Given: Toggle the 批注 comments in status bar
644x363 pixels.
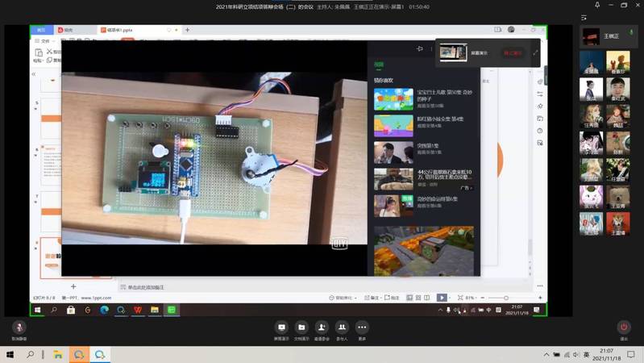Looking at the screenshot, I should coord(392,298).
